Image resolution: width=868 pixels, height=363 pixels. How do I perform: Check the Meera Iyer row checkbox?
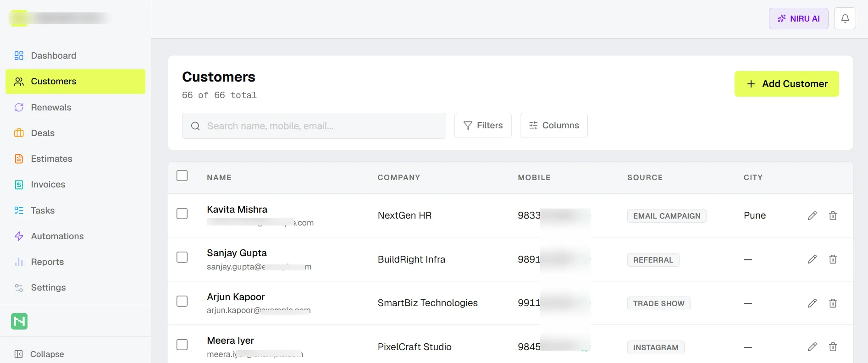182,345
